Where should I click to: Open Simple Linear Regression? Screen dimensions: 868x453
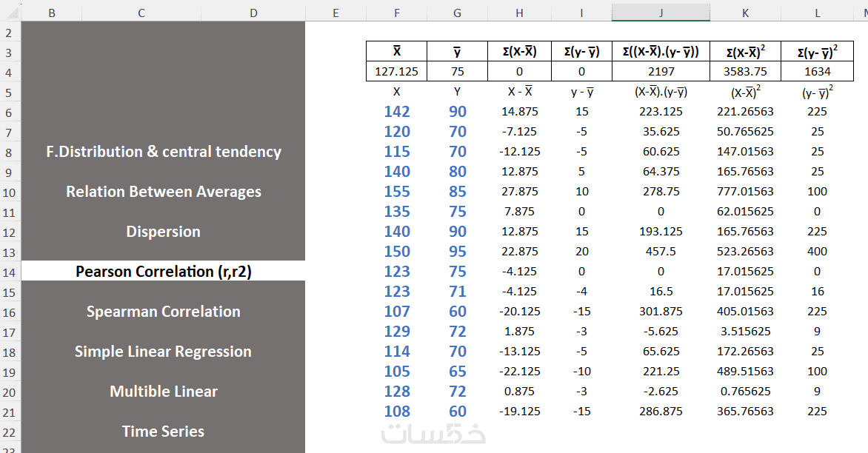163,352
